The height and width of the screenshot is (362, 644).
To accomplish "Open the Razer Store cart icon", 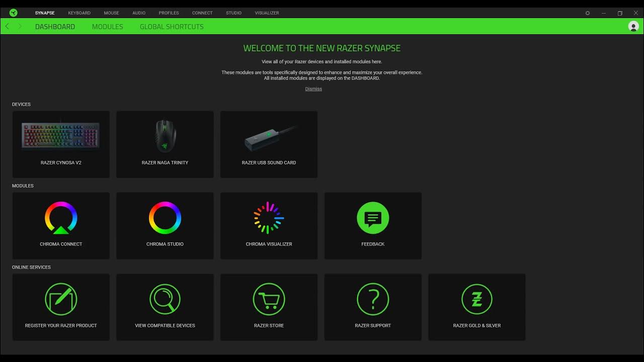I will [269, 299].
